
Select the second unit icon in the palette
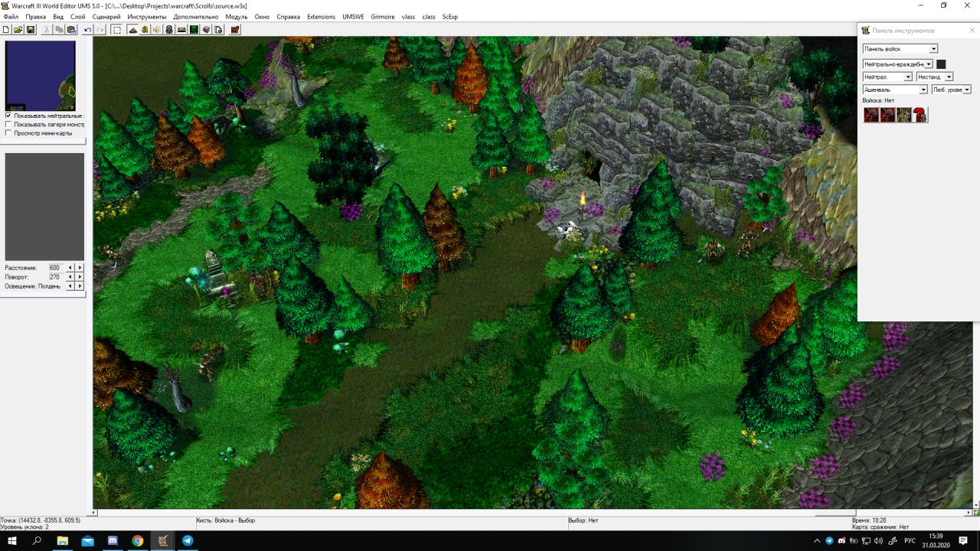click(x=887, y=115)
